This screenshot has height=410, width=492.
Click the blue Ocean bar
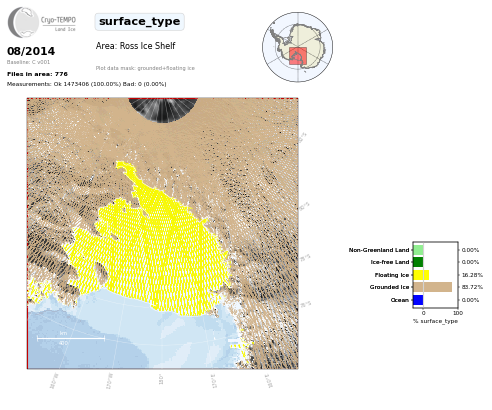coord(418,300)
